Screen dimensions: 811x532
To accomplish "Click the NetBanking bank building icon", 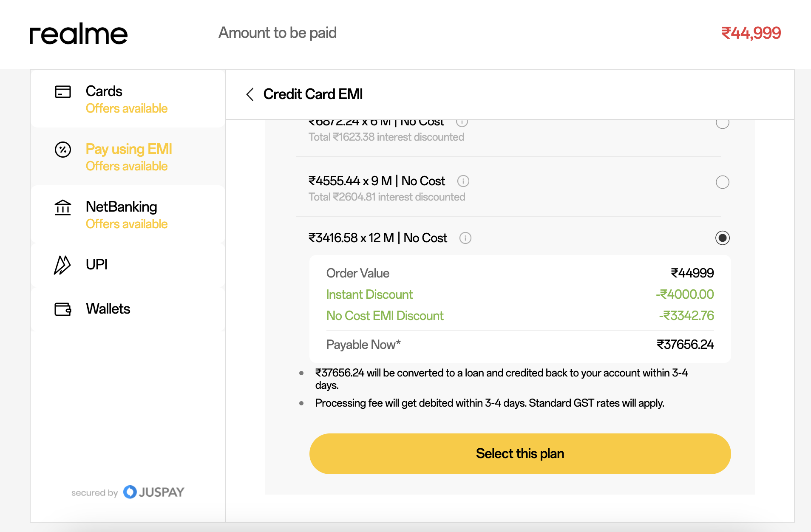I will (63, 207).
